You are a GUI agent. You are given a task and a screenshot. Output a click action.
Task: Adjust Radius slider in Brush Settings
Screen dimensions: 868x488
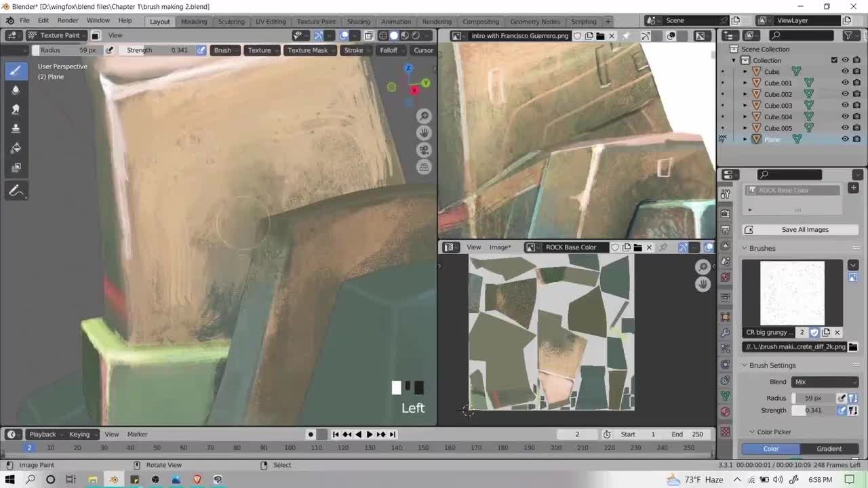pos(813,399)
